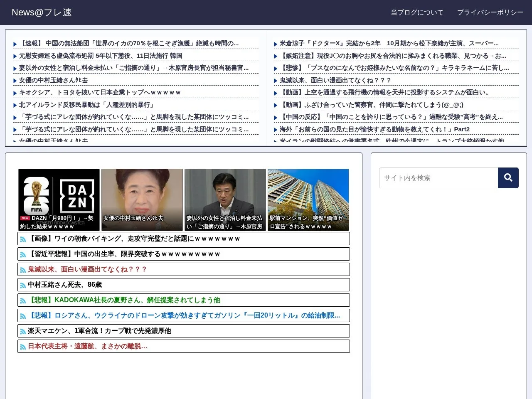Viewport: 532px width, 399px height.
Task: Open 鬼滅以来 headline in right list
Action: pyautogui.click(x=335, y=80)
